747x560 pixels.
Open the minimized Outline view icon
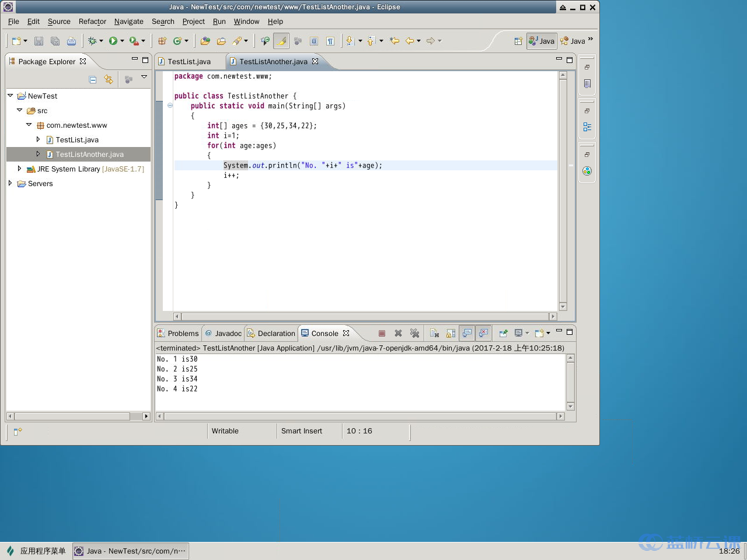(x=587, y=127)
